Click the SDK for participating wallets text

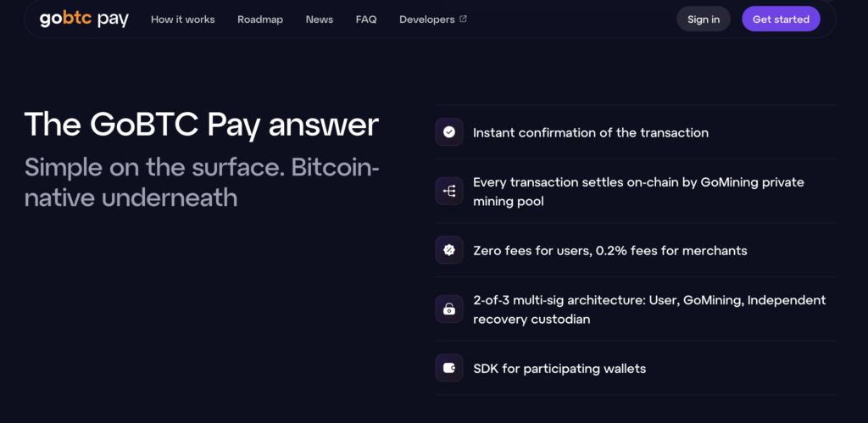559,369
